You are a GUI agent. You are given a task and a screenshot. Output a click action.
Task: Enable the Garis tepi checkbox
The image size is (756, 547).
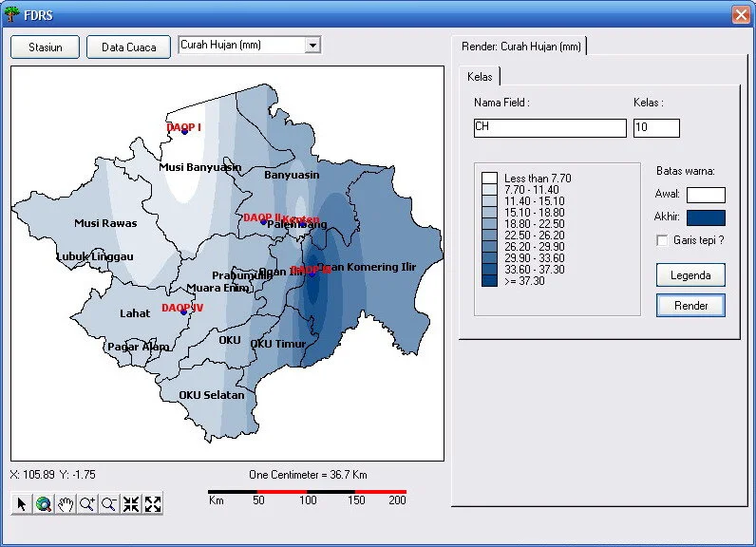tap(662, 240)
